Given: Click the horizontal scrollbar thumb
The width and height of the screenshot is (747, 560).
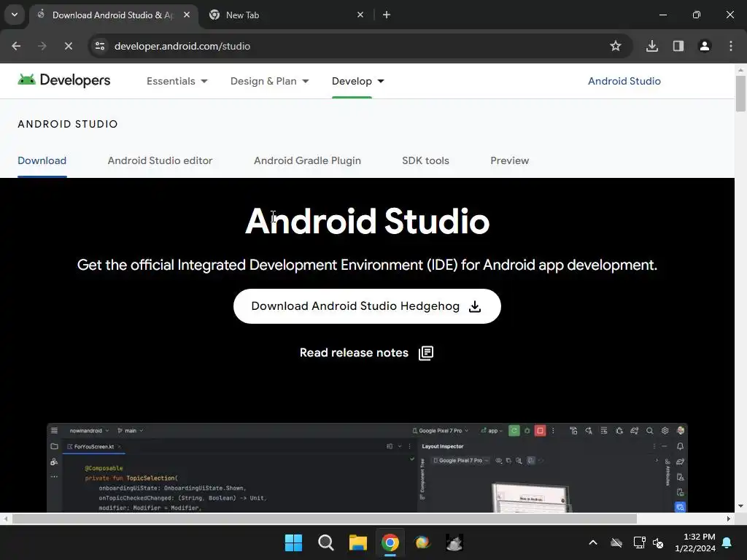Looking at the screenshot, I should 325,518.
